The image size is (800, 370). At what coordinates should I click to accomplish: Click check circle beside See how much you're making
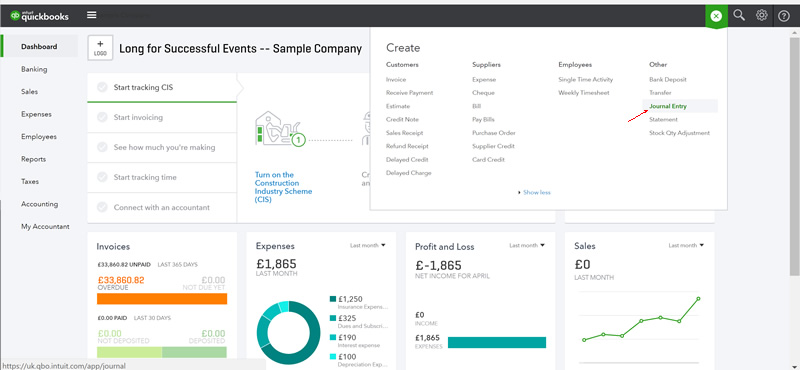pyautogui.click(x=102, y=147)
